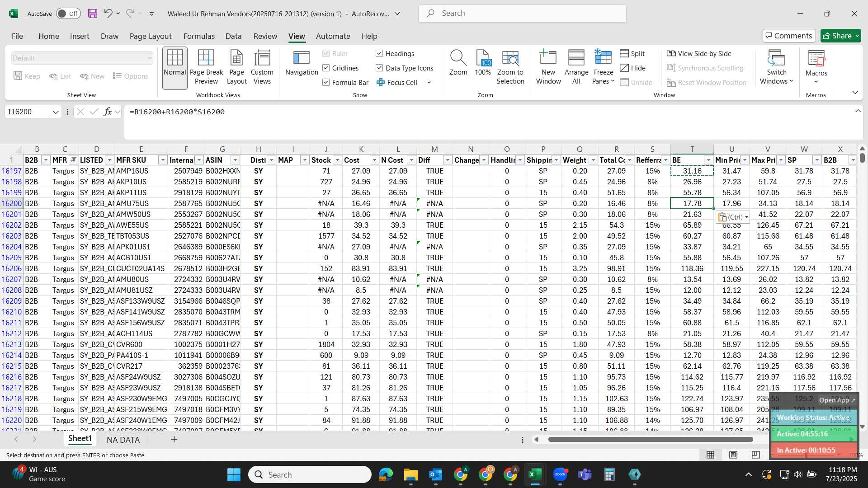The width and height of the screenshot is (868, 488).
Task: Select the Normal workbook view
Action: point(175,68)
